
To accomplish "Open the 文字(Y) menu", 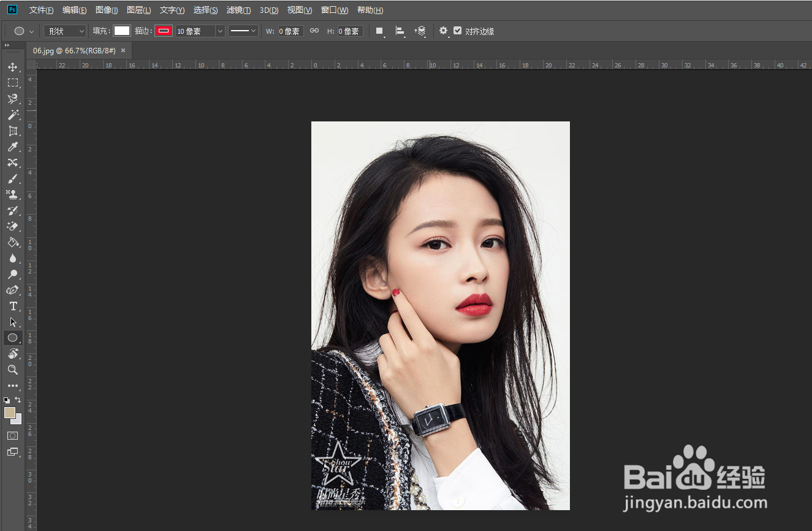I will coord(172,10).
